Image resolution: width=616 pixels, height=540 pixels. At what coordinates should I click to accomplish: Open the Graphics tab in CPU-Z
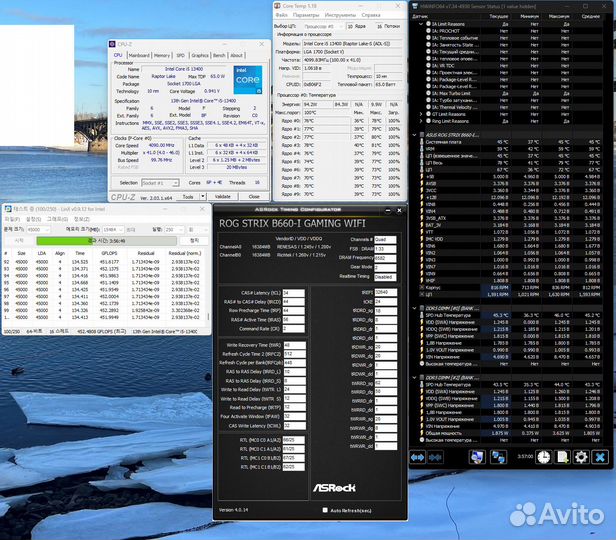pyautogui.click(x=200, y=56)
